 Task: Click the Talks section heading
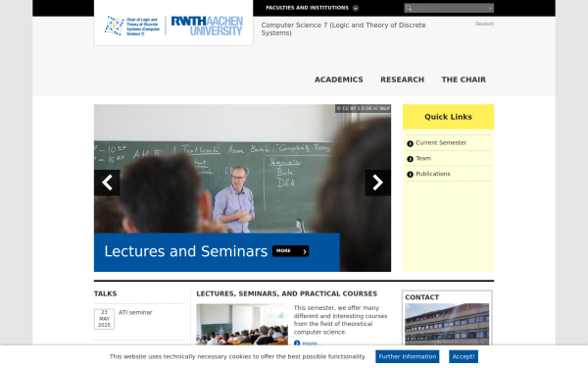(106, 293)
